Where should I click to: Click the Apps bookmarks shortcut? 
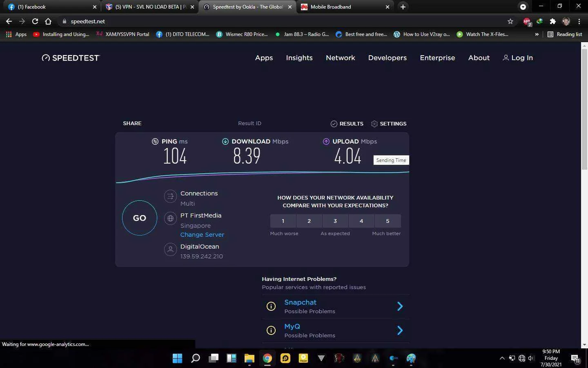coord(16,34)
